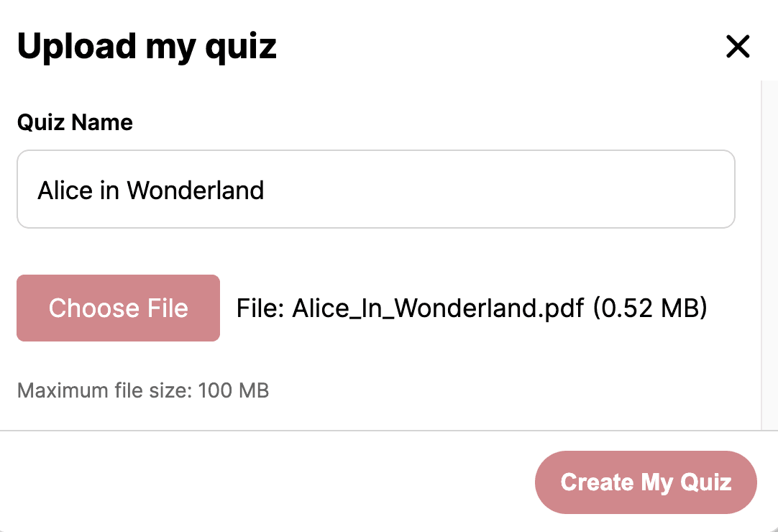Submit with Create My Quiz button

(646, 482)
